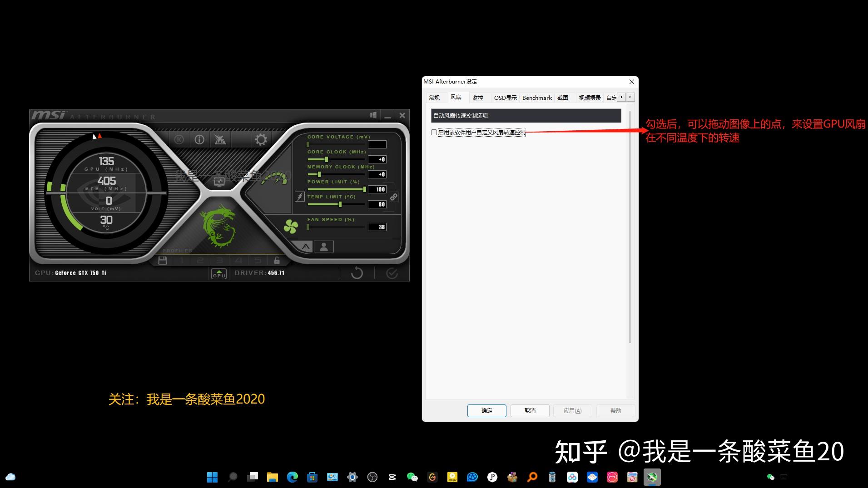Click the information (i) icon
This screenshot has height=488, width=868.
coord(199,140)
